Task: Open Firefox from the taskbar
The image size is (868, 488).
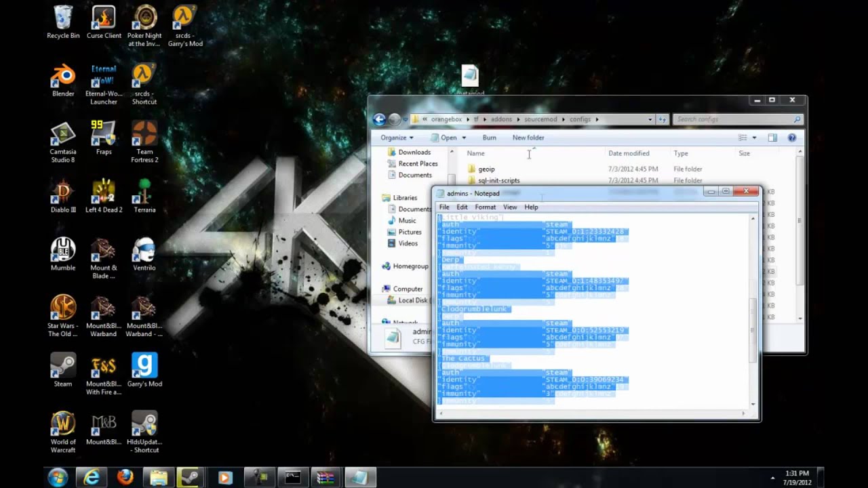Action: point(125,478)
